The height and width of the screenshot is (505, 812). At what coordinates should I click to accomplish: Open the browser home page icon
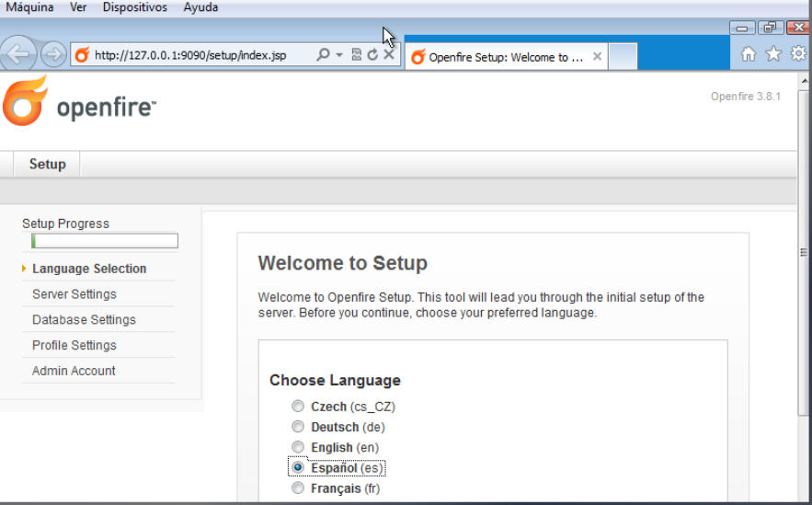749,54
